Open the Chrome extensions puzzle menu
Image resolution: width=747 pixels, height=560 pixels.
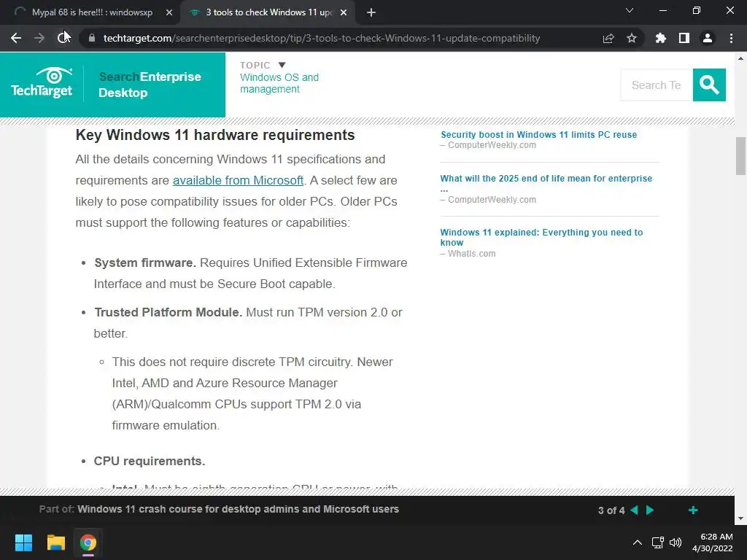[x=661, y=38]
